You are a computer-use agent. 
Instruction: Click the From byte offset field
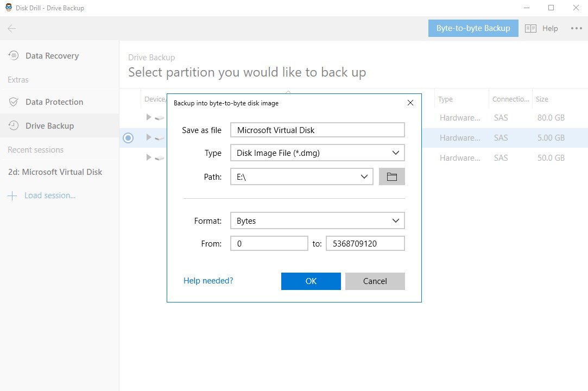(269, 243)
